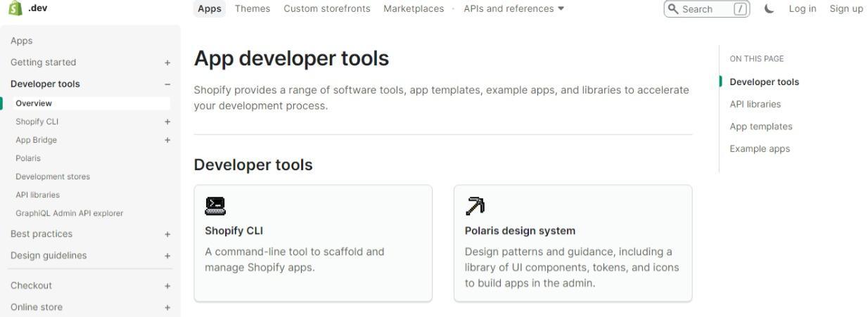This screenshot has width=868, height=317.
Task: Jump to App templates section
Action: (761, 127)
